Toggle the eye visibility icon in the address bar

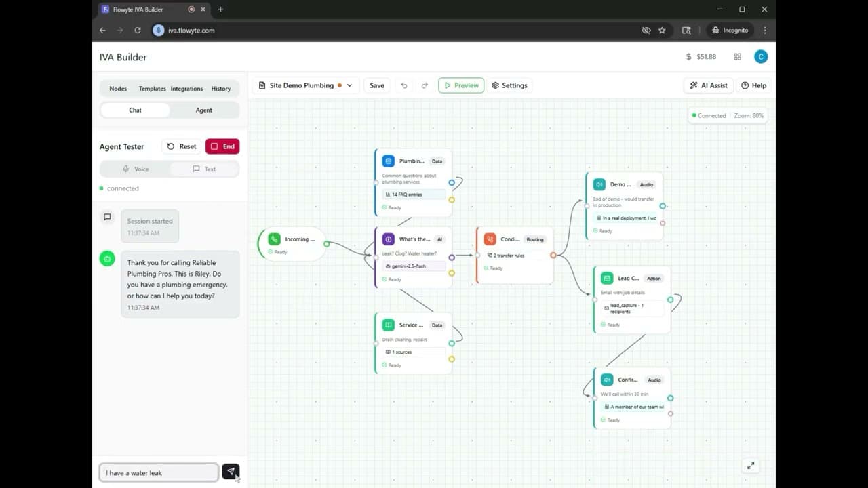[x=646, y=30]
